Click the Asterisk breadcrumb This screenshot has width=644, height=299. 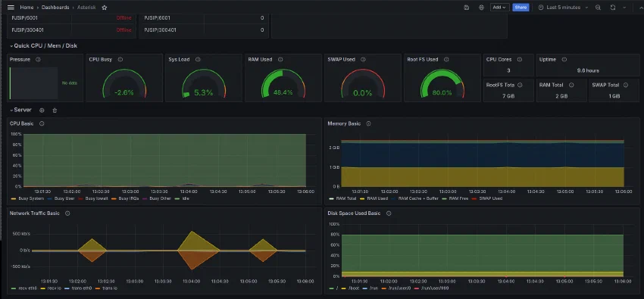[x=86, y=8]
